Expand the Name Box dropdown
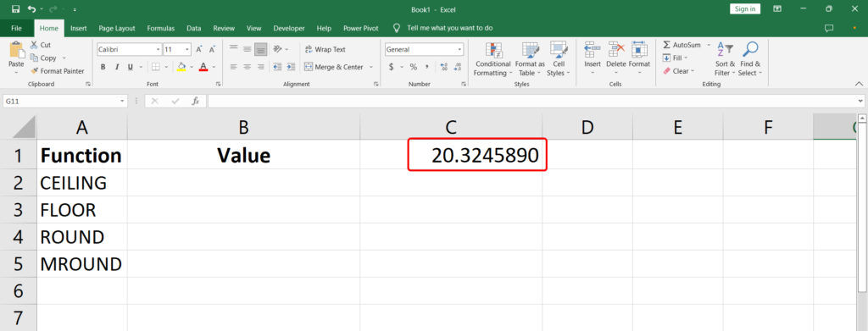Image resolution: width=868 pixels, height=331 pixels. coord(123,101)
